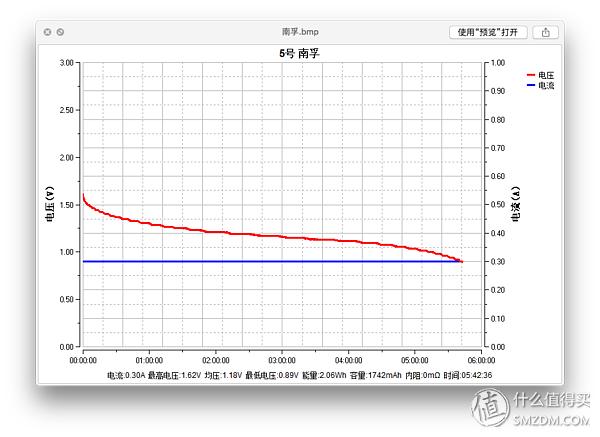Screen dimensions: 600x437
Task: Click the "能量:2.06Wh" summary text
Action: click(324, 375)
